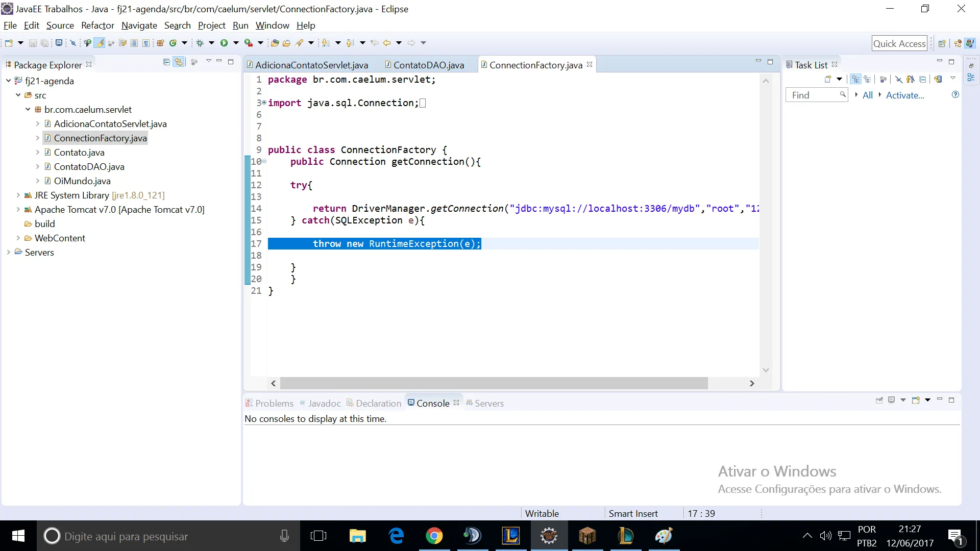This screenshot has width=980, height=551.
Task: Click New Task icon in Task List
Action: pyautogui.click(x=827, y=79)
